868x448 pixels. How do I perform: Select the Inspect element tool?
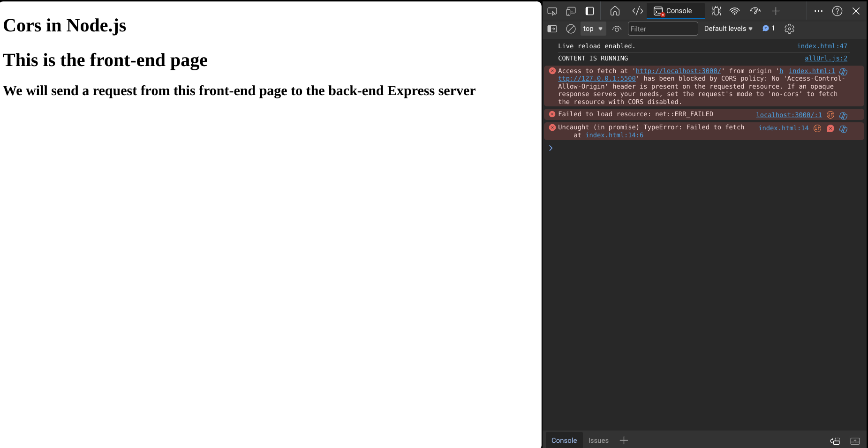click(552, 11)
